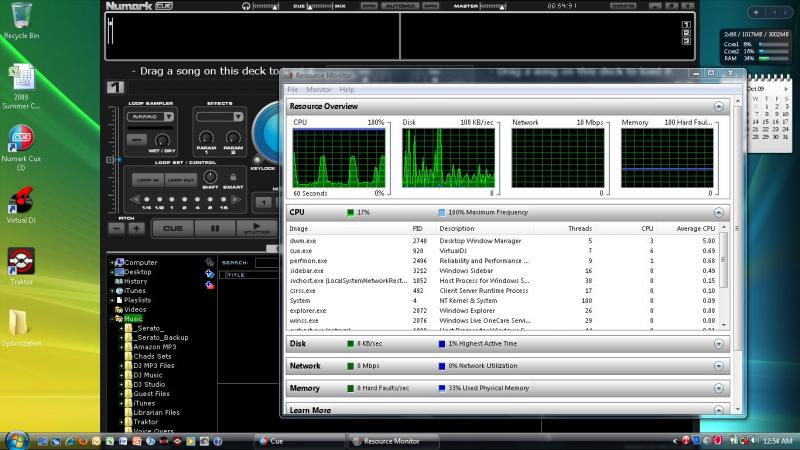
Task: Select loop length 8 beats
Action: point(210,200)
